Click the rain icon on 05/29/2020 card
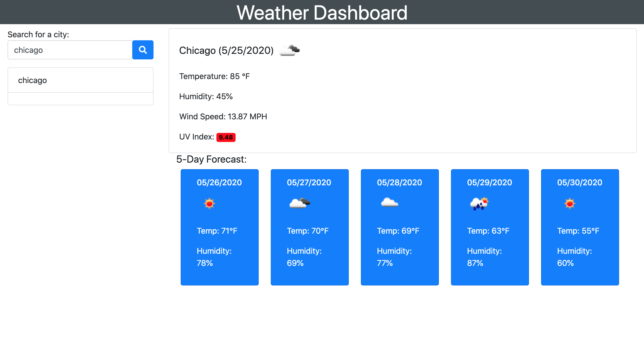This screenshot has height=363, width=644. (479, 203)
